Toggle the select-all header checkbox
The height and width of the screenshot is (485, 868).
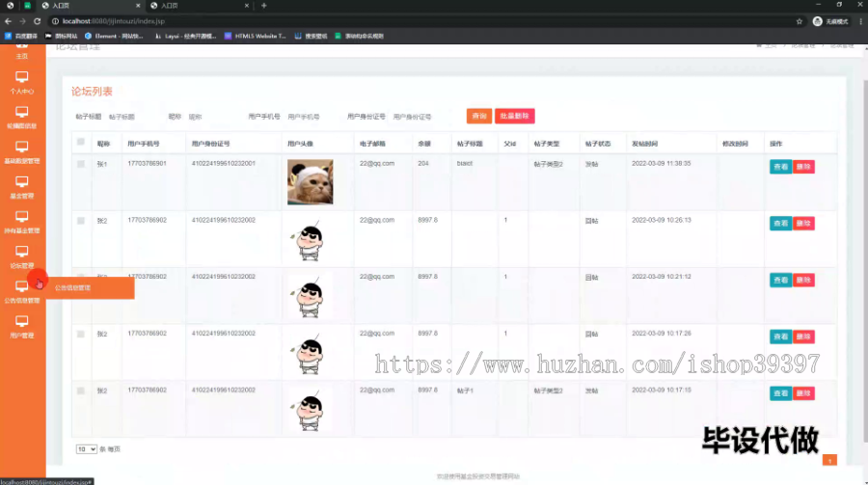(x=81, y=142)
